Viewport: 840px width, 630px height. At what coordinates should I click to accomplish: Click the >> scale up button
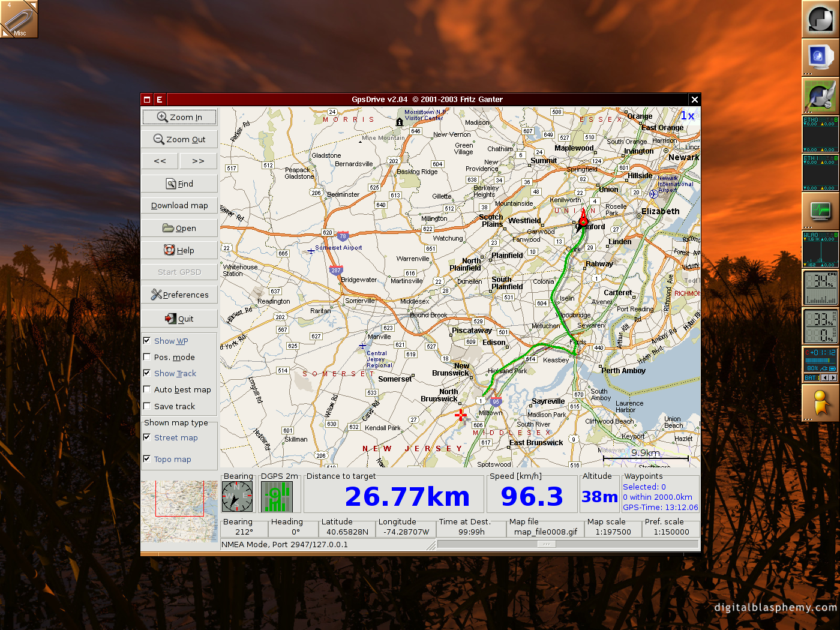[199, 161]
